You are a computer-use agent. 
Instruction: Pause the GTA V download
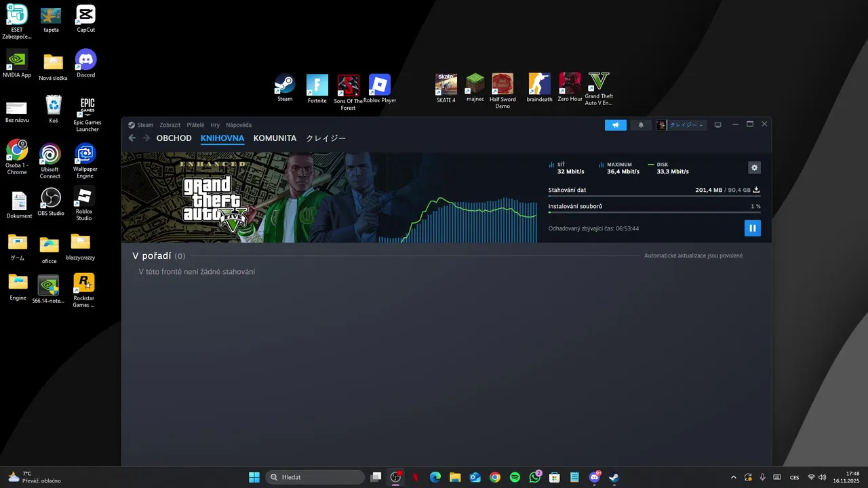(752, 228)
